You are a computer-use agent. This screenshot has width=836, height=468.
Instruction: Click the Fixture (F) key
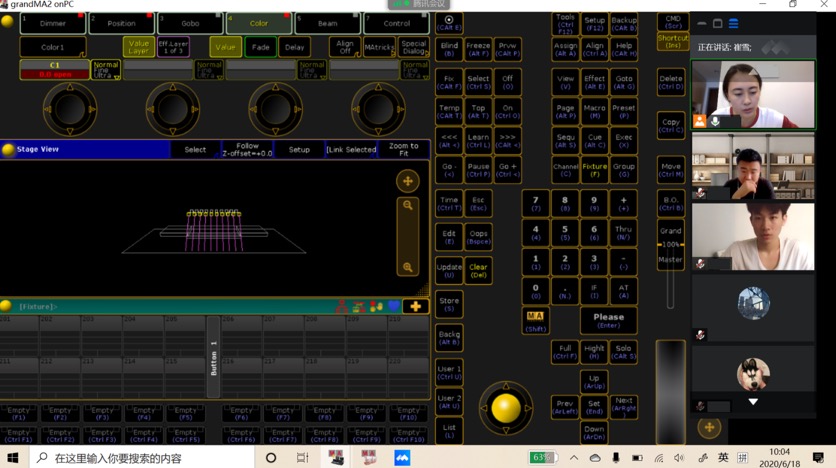point(594,170)
